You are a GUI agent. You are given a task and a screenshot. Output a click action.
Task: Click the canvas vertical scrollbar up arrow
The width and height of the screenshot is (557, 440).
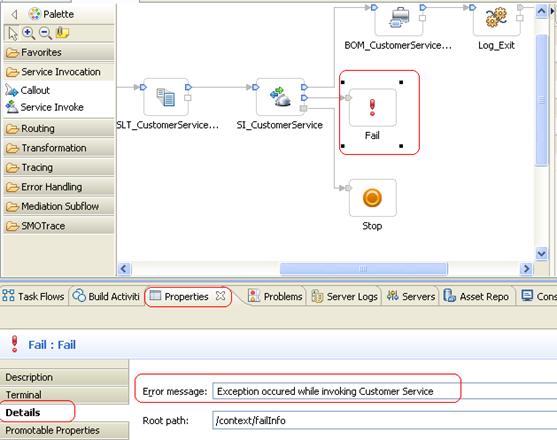pyautogui.click(x=541, y=11)
